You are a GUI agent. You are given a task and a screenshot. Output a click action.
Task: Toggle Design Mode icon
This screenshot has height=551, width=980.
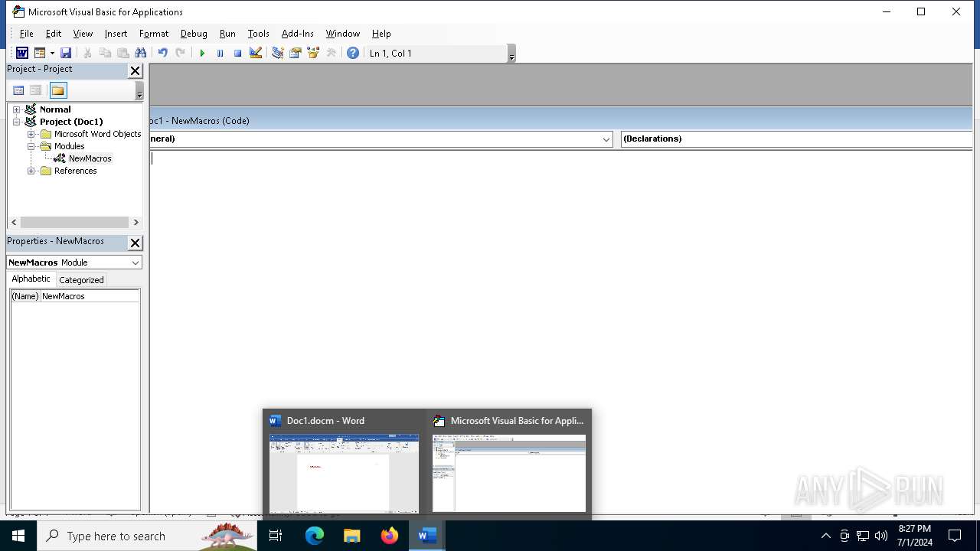[256, 53]
